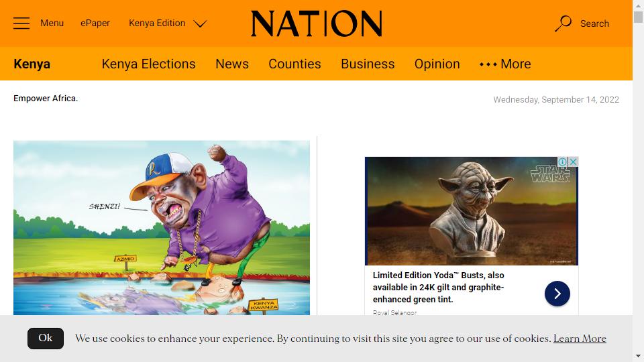Open the ad info icon
Screen dimensions: 644x362
point(562,162)
